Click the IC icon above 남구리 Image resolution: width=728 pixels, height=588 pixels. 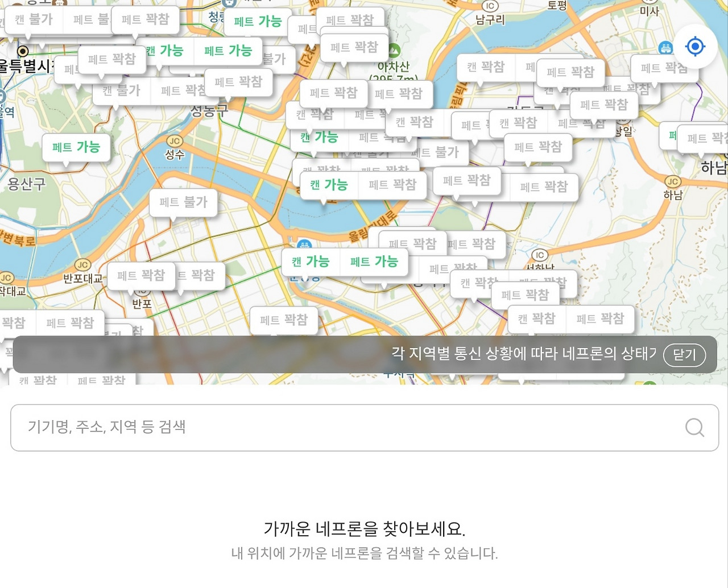click(x=490, y=6)
